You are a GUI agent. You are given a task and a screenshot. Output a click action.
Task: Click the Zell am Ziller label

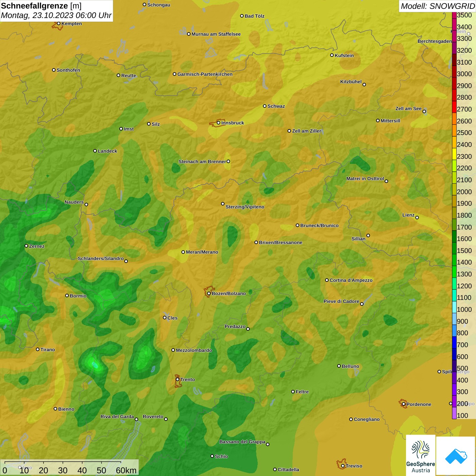coord(307,131)
